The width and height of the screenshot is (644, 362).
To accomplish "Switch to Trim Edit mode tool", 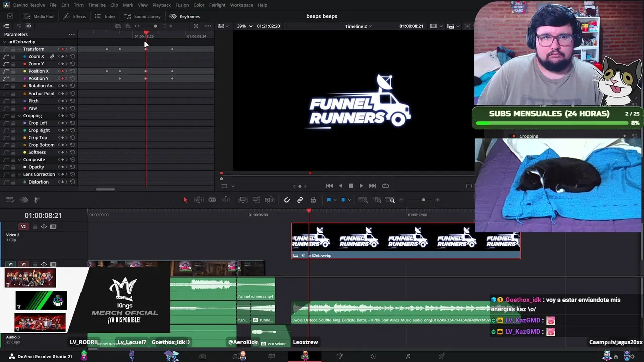I will (x=199, y=200).
